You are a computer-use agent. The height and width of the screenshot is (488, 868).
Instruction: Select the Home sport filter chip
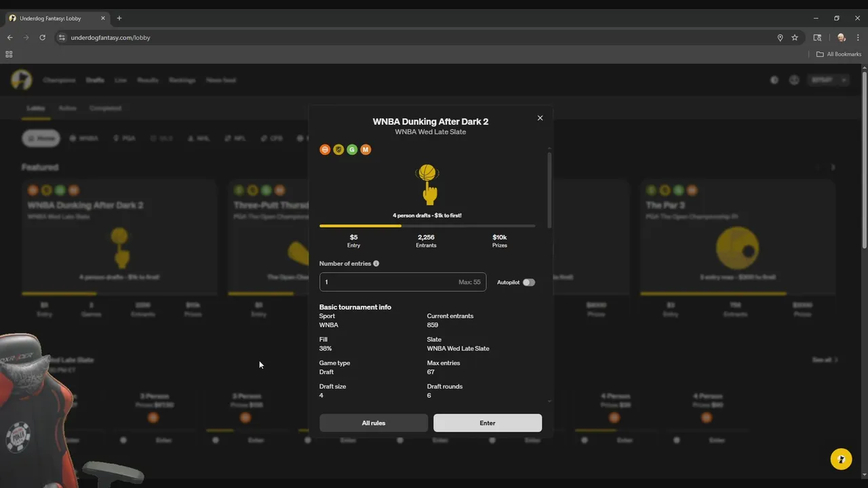[x=41, y=138]
